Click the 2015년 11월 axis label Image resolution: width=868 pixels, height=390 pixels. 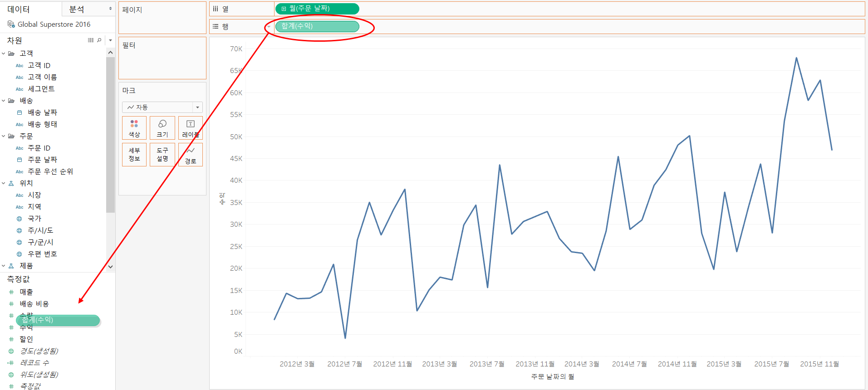click(x=819, y=364)
